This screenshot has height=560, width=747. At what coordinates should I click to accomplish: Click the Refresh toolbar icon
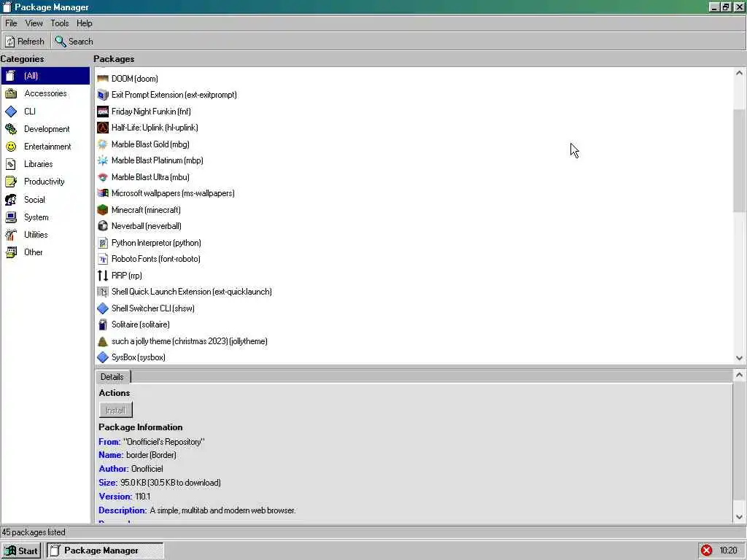pyautogui.click(x=10, y=42)
